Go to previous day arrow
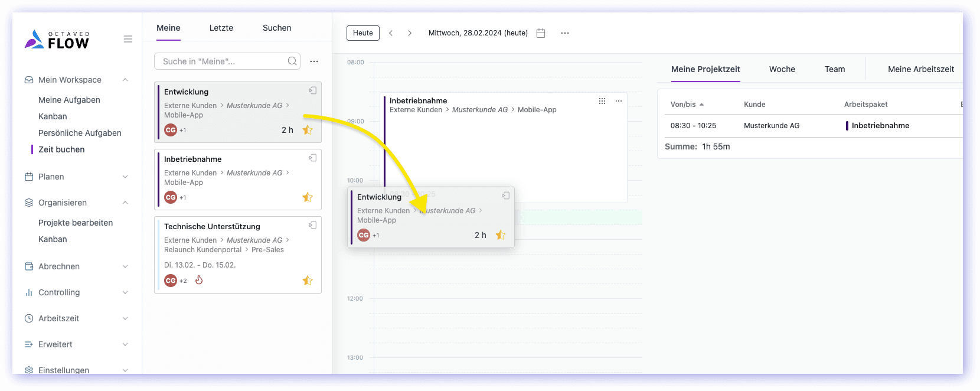 coord(391,33)
